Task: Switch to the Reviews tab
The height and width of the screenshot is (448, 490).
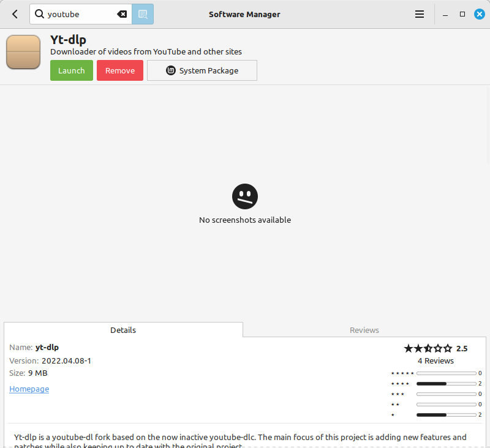Action: [x=364, y=330]
